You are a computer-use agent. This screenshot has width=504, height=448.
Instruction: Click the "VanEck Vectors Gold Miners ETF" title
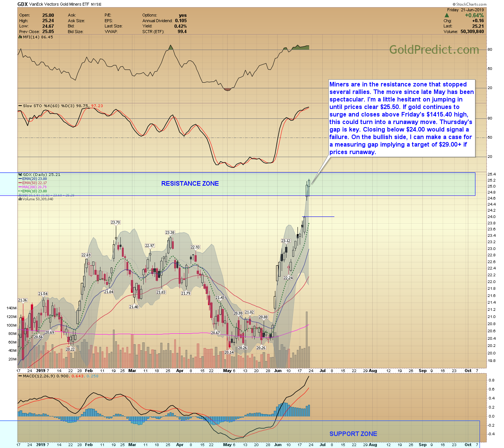(x=59, y=5)
